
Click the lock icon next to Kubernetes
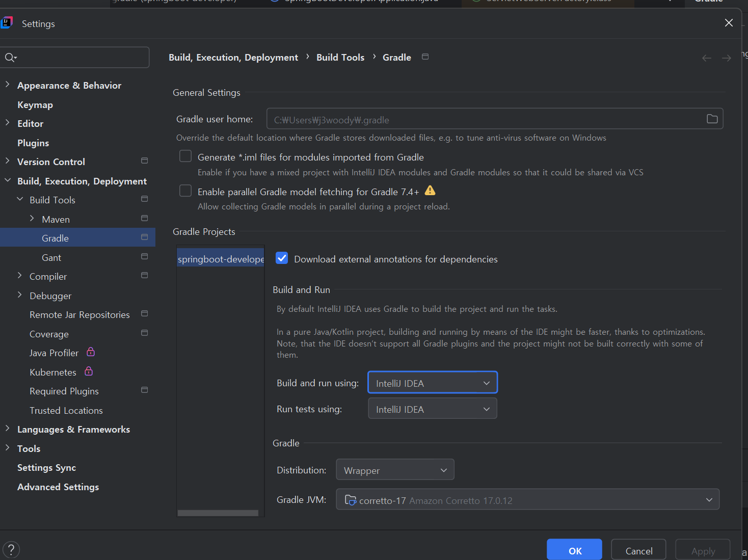89,371
